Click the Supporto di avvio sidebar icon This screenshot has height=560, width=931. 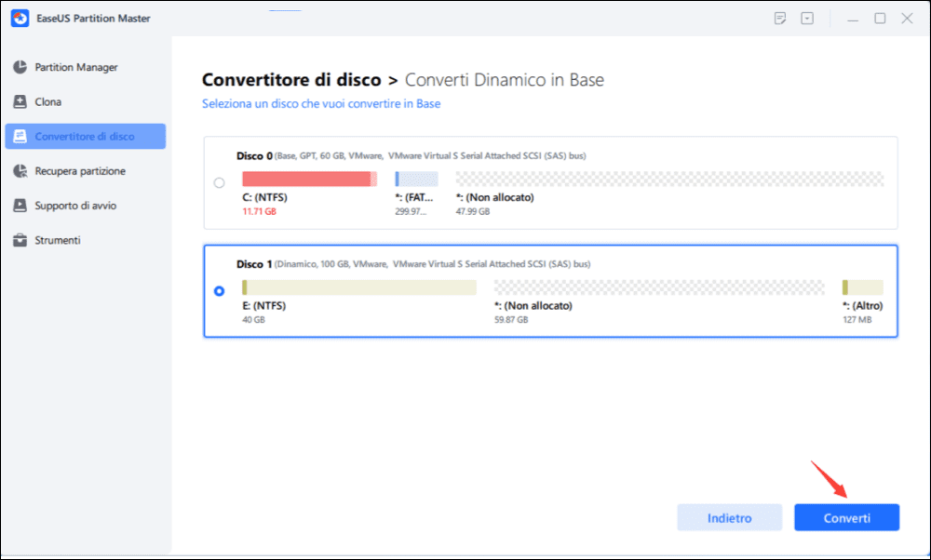(x=20, y=206)
